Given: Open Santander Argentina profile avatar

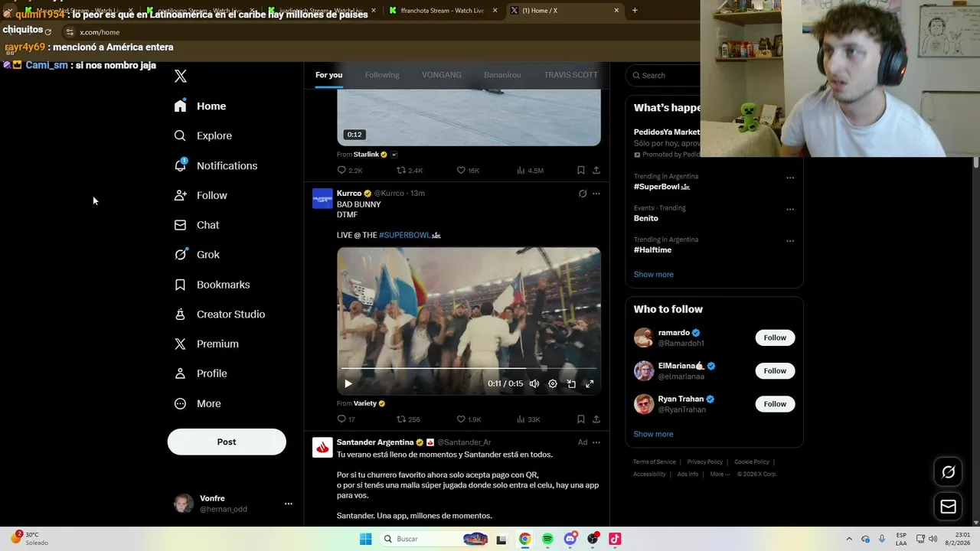Looking at the screenshot, I should (322, 448).
